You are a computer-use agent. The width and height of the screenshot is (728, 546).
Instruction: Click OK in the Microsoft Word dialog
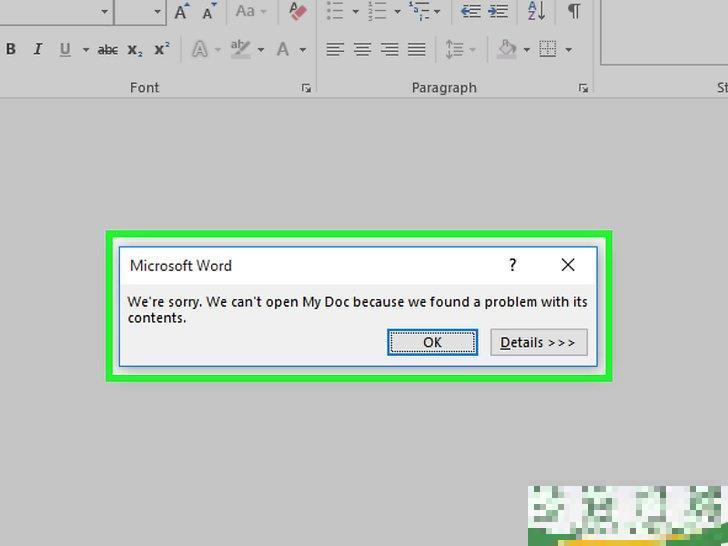coord(432,342)
